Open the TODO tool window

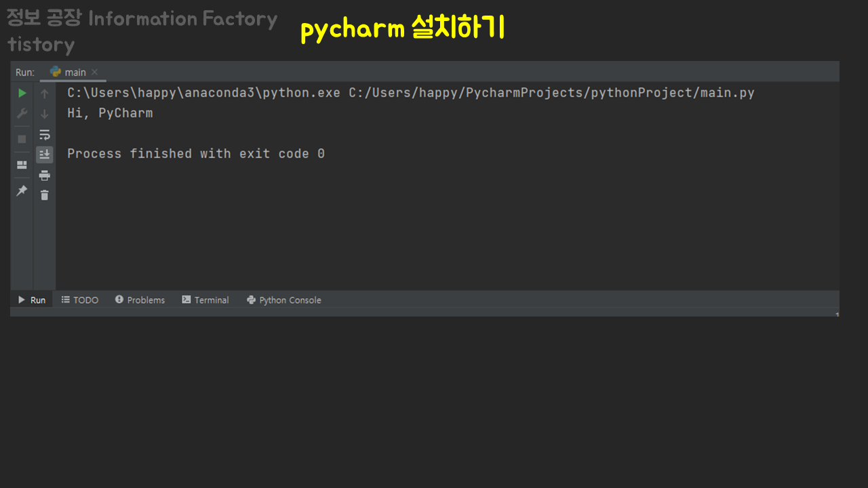point(80,300)
